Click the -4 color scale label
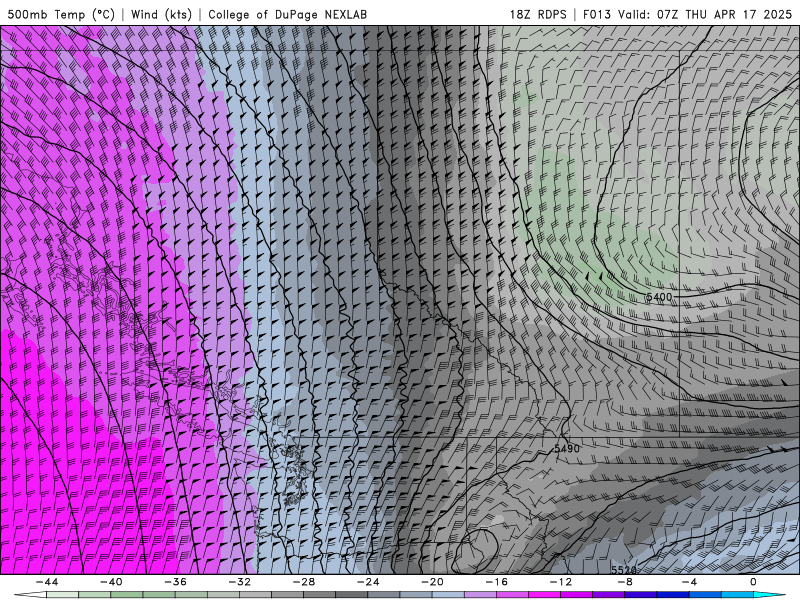This screenshot has width=800, height=600. [689, 582]
